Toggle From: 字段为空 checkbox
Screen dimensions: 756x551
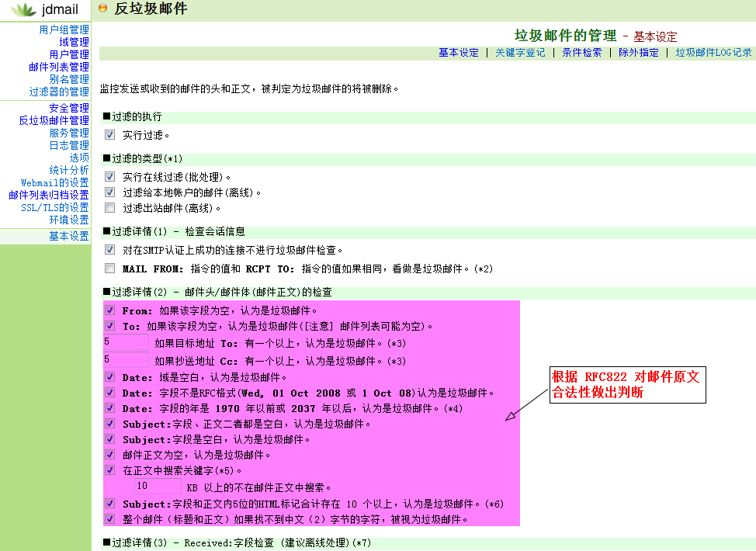[110, 310]
